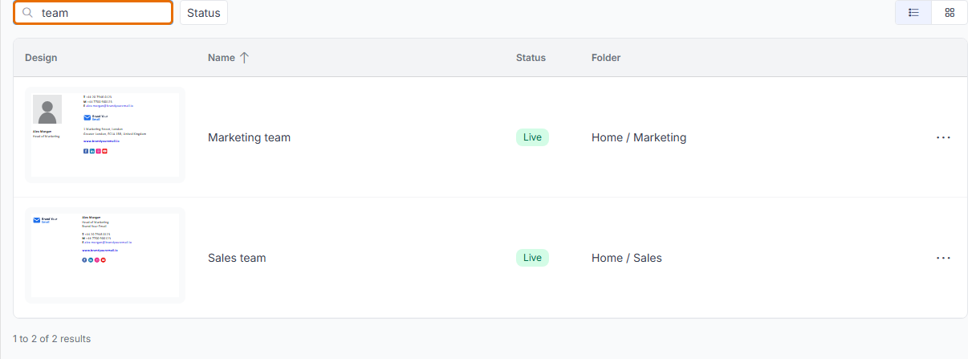Switch to grid view

point(950,13)
